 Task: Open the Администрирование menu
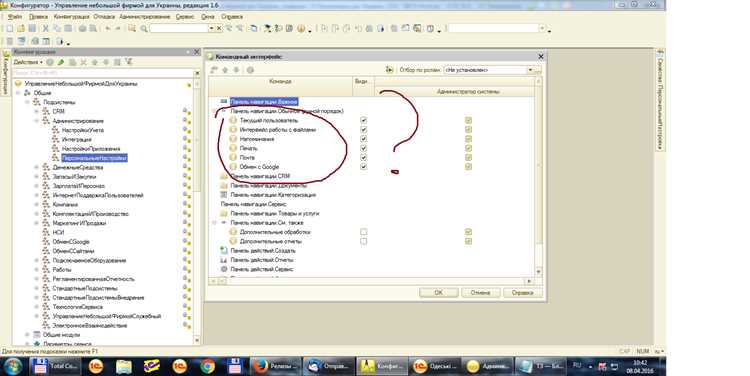[144, 17]
